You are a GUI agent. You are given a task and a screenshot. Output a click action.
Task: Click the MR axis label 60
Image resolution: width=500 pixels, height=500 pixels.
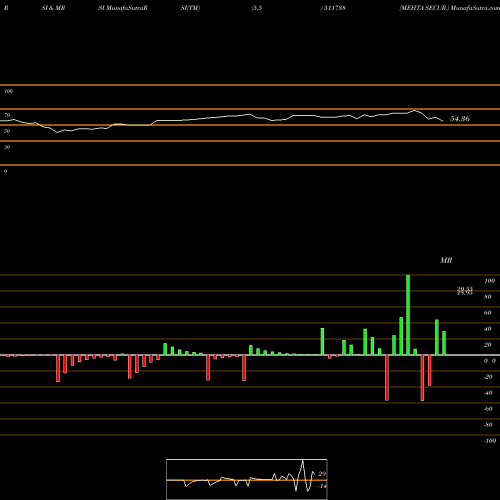pyautogui.click(x=488, y=313)
